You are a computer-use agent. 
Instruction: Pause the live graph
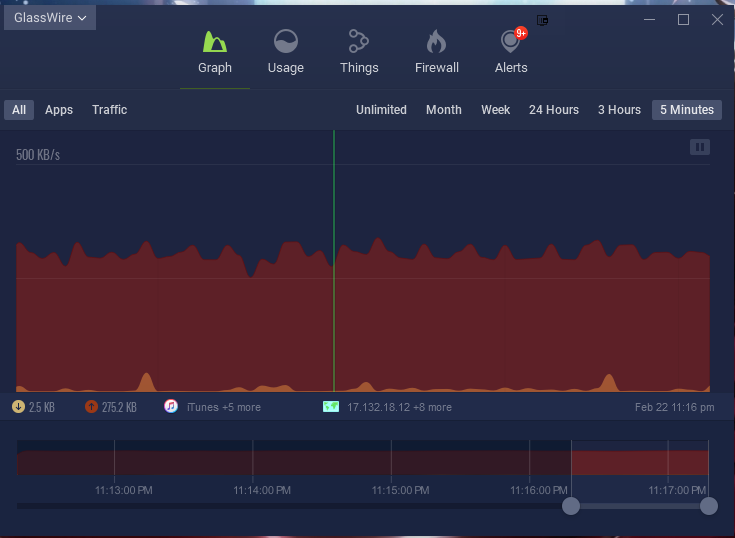click(700, 147)
